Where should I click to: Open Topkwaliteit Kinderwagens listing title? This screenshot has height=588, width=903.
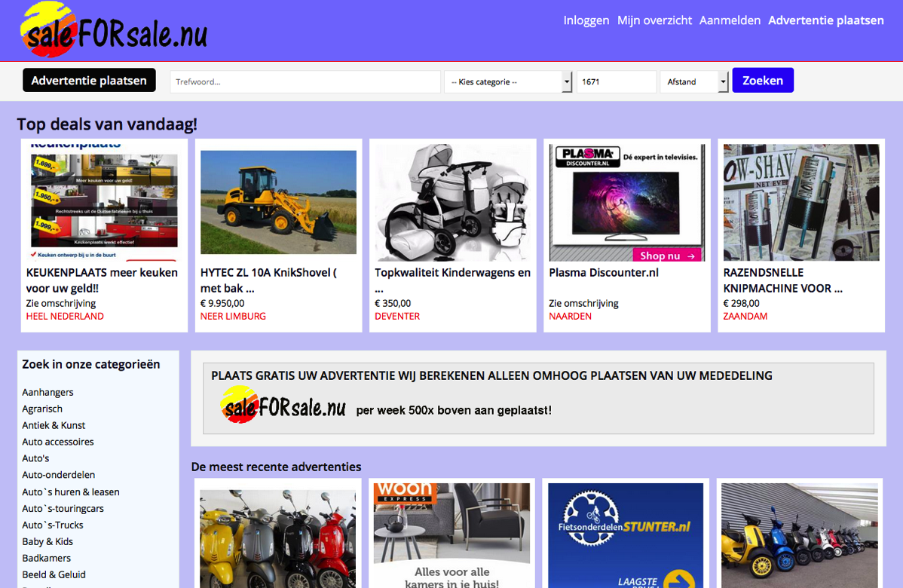tap(453, 280)
